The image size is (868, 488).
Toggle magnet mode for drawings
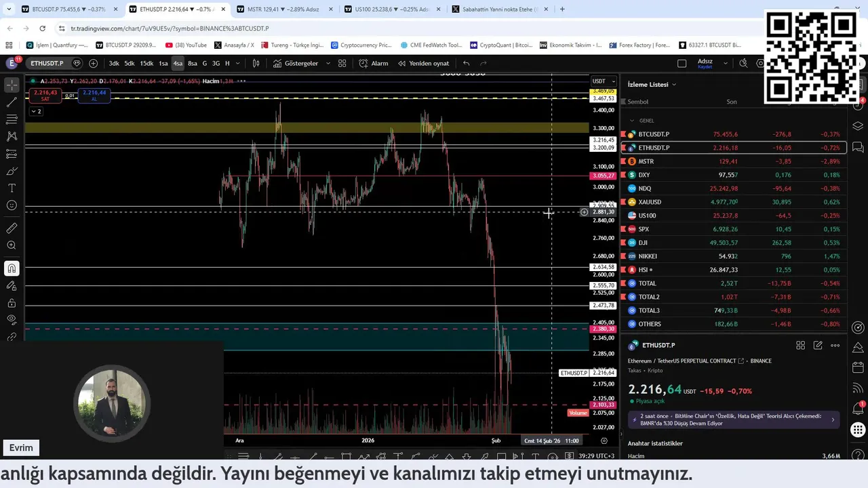pyautogui.click(x=12, y=269)
